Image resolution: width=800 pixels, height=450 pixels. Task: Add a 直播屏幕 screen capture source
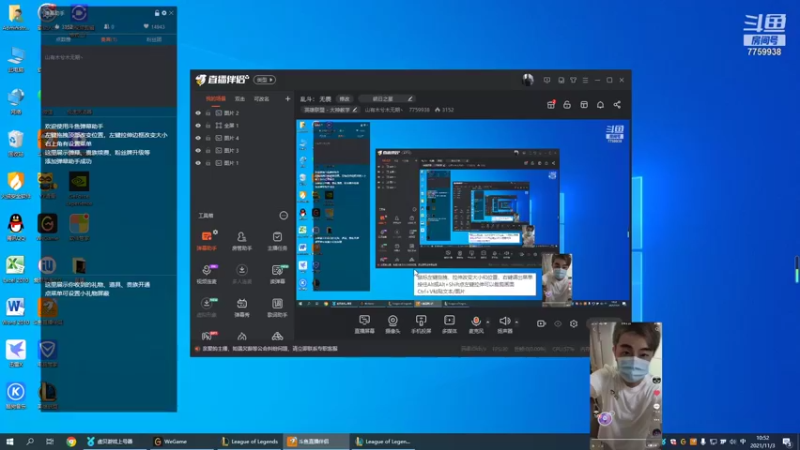(364, 324)
